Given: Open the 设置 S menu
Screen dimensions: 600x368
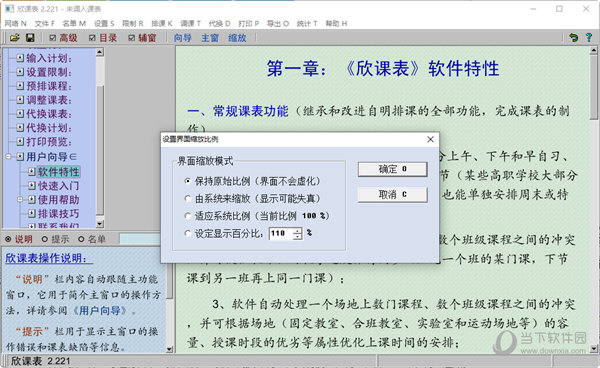Looking at the screenshot, I should (104, 23).
